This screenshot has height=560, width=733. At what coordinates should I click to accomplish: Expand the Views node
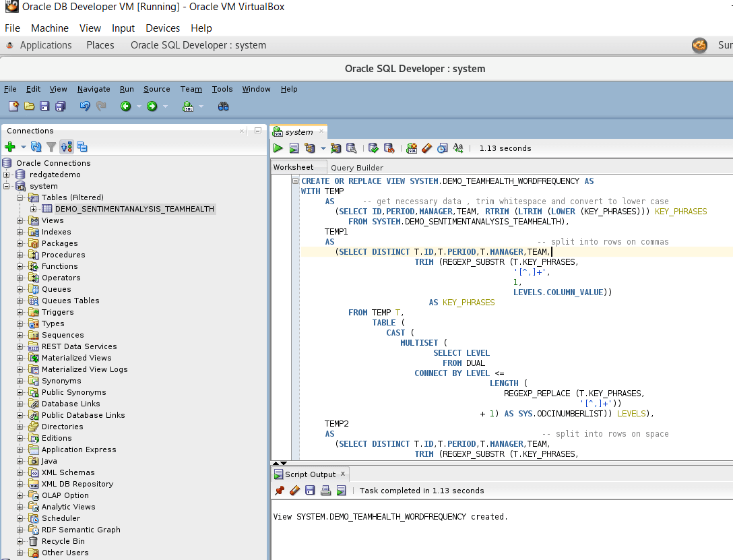pos(20,220)
